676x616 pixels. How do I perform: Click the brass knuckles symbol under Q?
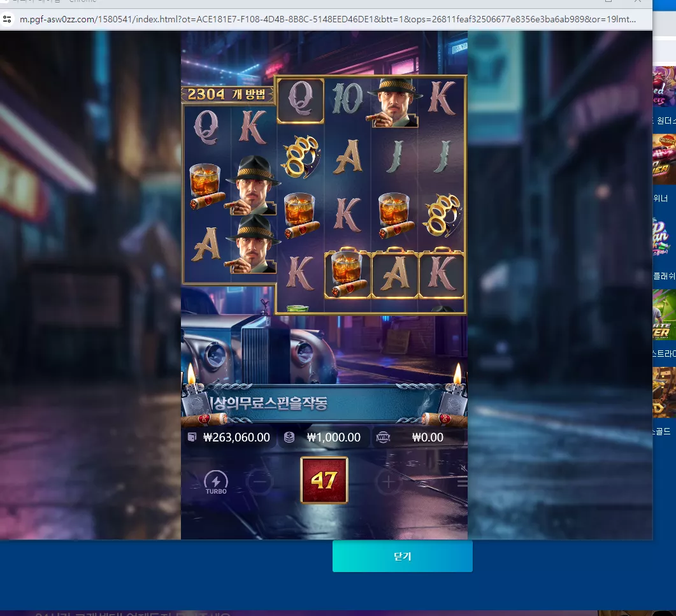click(x=301, y=157)
